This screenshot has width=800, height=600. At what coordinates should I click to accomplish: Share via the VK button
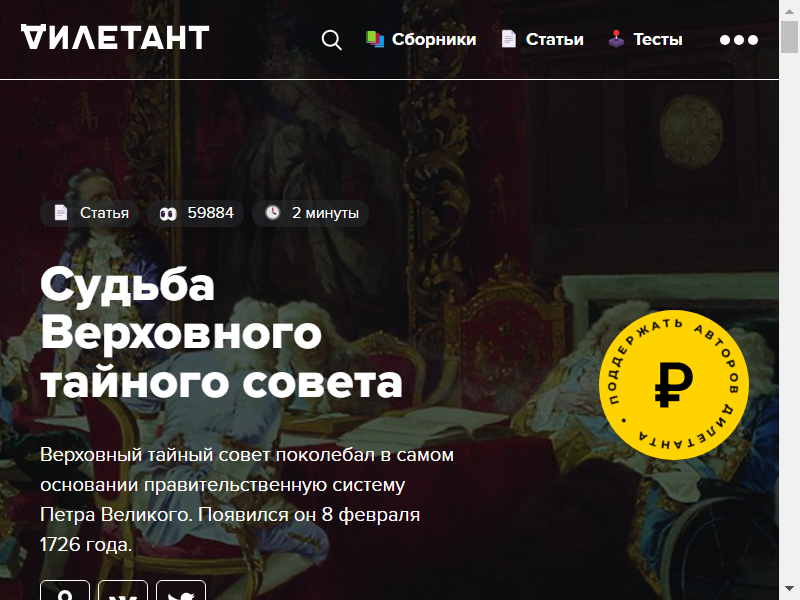click(123, 590)
